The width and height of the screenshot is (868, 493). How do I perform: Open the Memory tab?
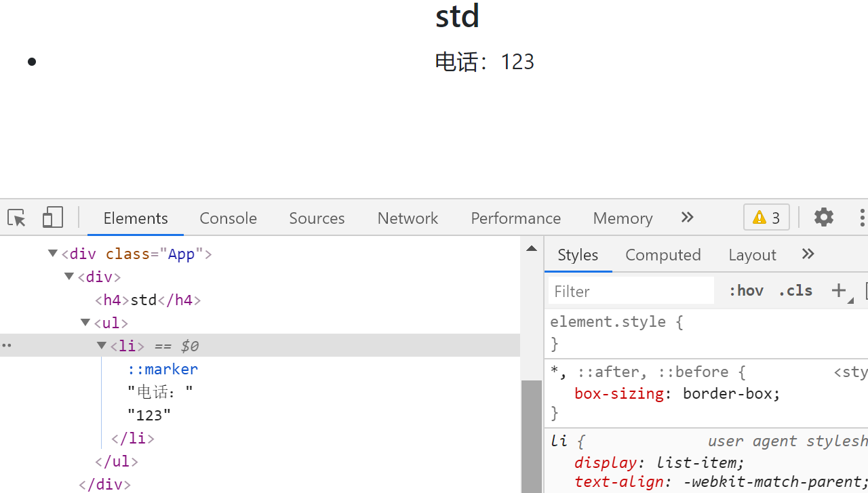(x=623, y=218)
